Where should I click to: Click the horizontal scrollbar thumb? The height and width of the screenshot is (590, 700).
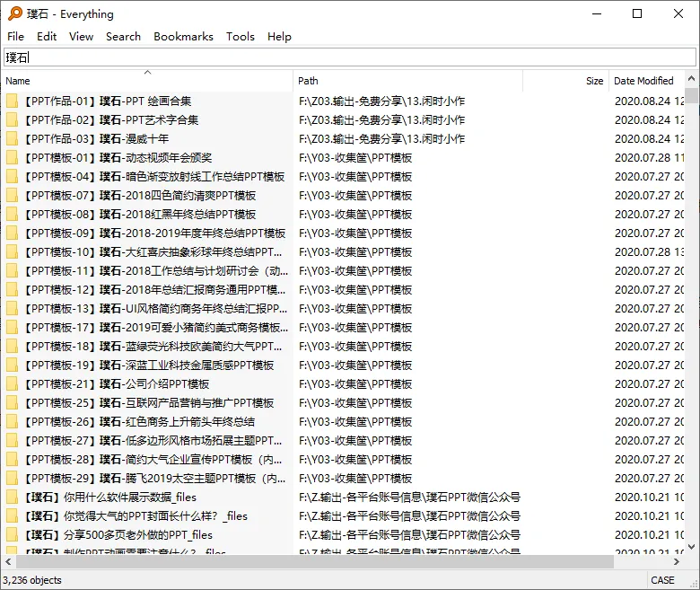tap(314, 561)
